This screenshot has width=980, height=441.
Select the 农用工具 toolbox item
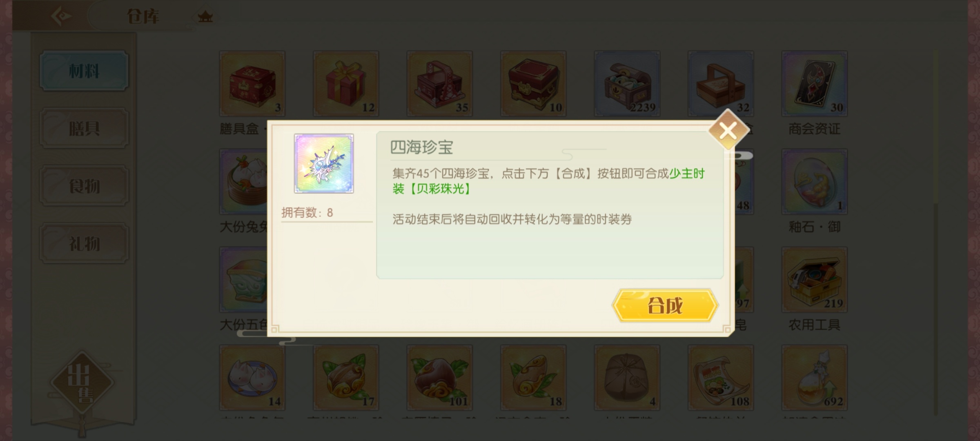pyautogui.click(x=815, y=280)
